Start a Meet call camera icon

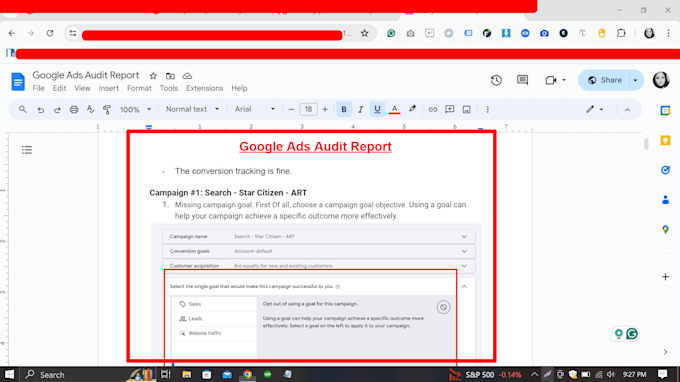coord(551,80)
